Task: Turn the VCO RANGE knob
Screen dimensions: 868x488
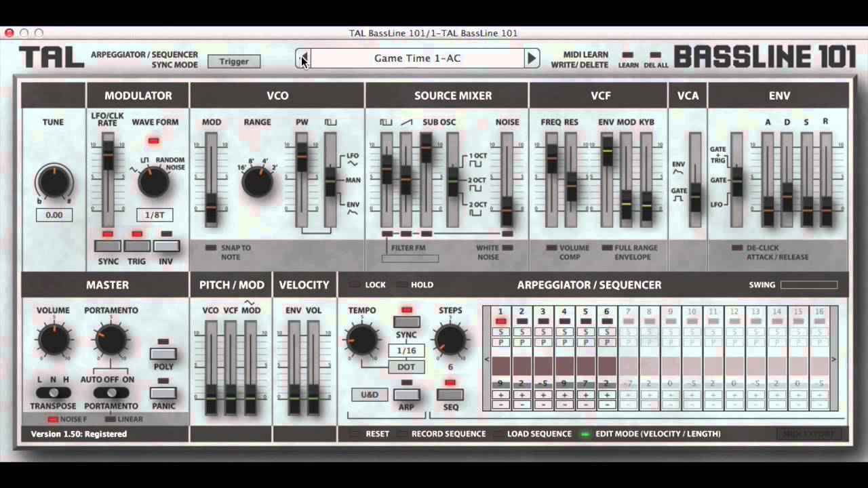Action: tap(258, 182)
